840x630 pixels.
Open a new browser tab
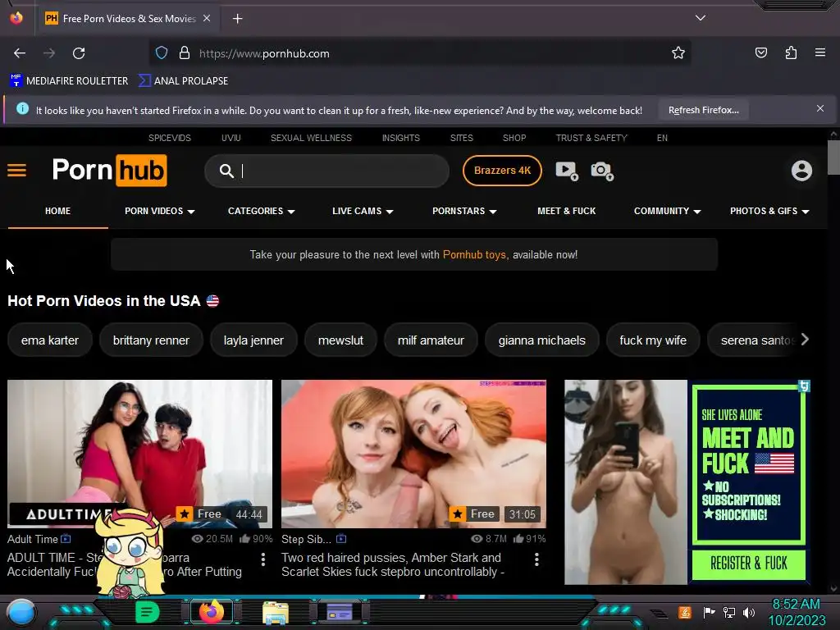(237, 19)
